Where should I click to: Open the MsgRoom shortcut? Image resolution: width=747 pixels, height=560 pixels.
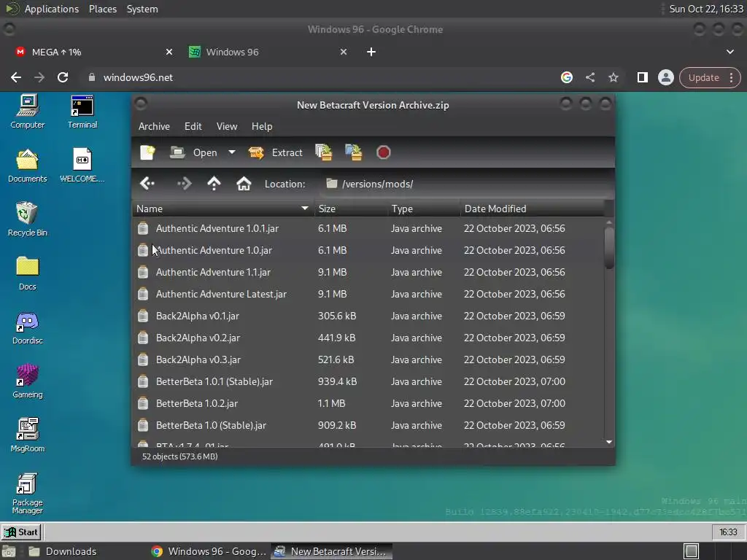tap(28, 435)
